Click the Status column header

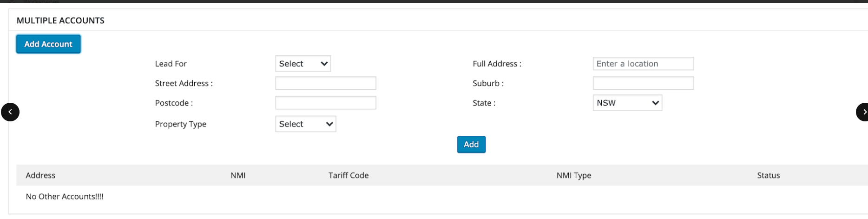coord(769,175)
